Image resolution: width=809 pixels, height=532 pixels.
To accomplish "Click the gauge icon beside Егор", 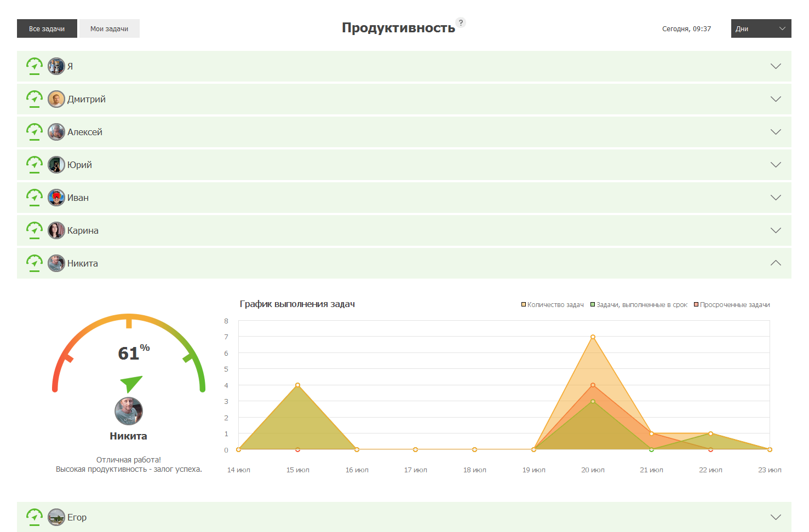I will coord(35,517).
